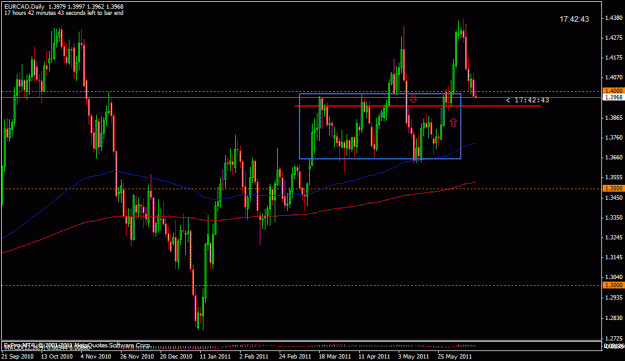This screenshot has height=361, width=625.
Task: Click the 1.3555 price axis label
Action: coord(614,178)
